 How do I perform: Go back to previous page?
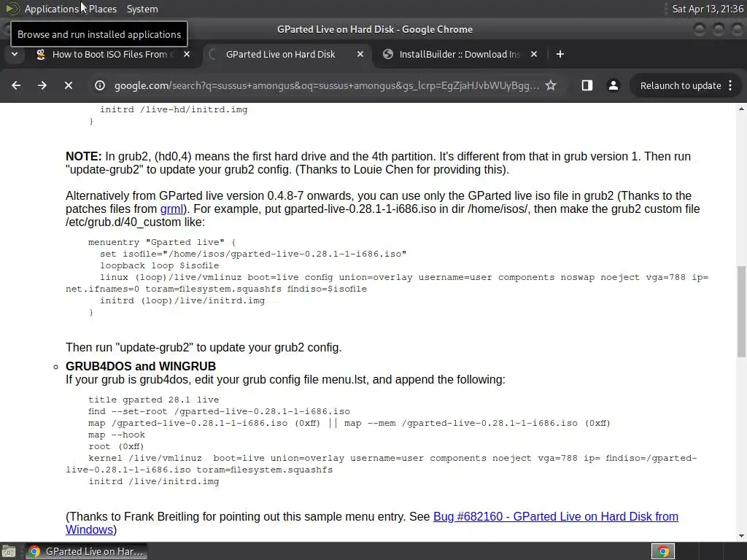(16, 85)
